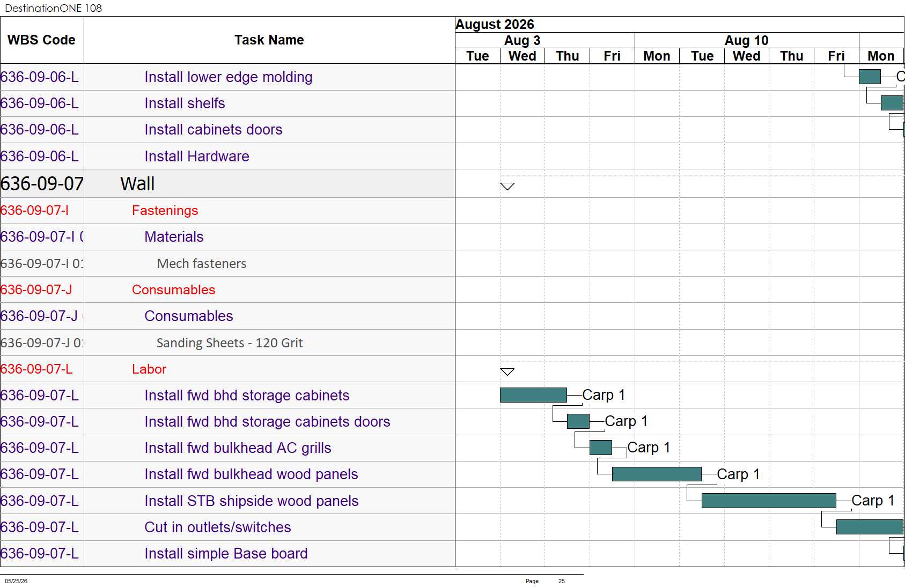
Task: Select the red Labor group row
Action: (149, 369)
